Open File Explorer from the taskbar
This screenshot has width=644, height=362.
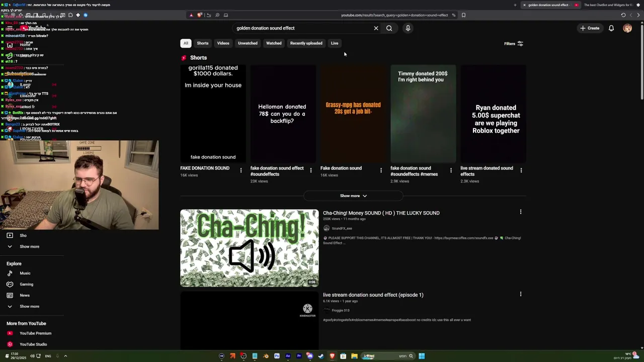(x=354, y=356)
